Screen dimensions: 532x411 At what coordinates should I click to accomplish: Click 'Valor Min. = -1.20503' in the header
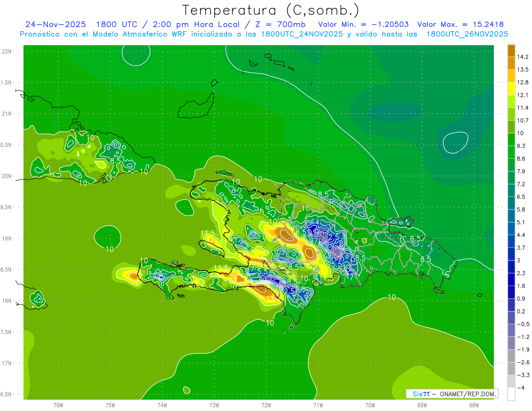click(364, 24)
